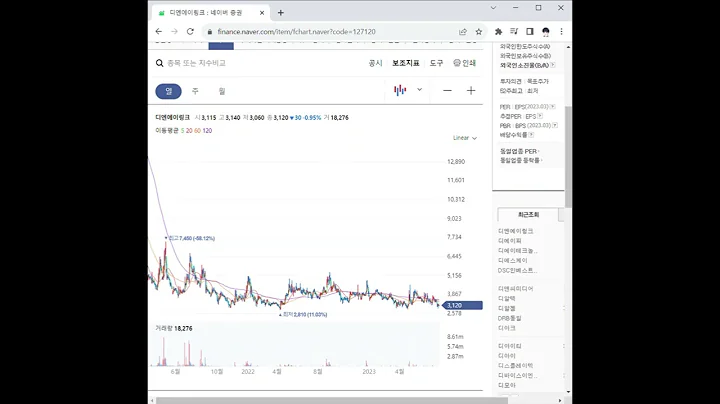
Task: Open the tab search chevron in title bar
Action: (493, 8)
